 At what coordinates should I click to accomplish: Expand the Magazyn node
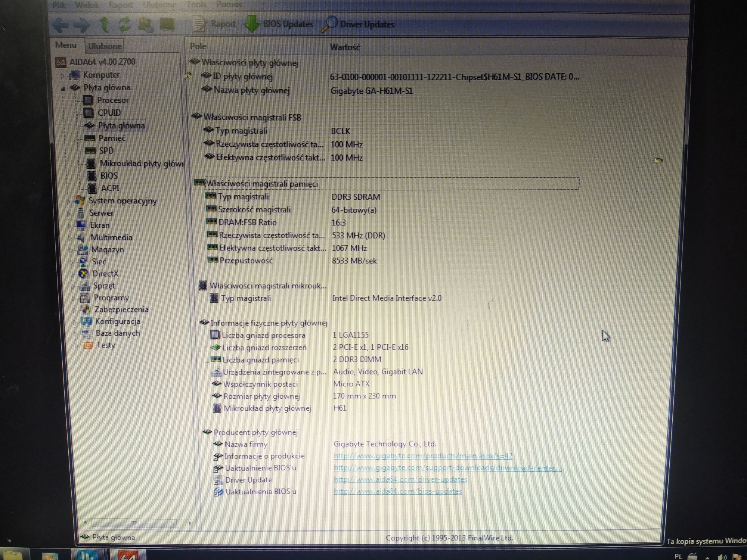pyautogui.click(x=71, y=251)
